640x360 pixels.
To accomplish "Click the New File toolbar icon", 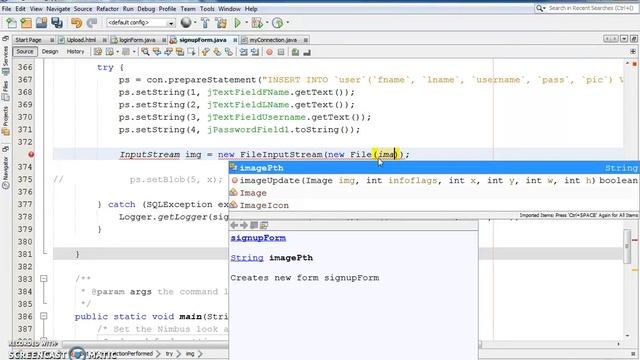I will (11, 23).
